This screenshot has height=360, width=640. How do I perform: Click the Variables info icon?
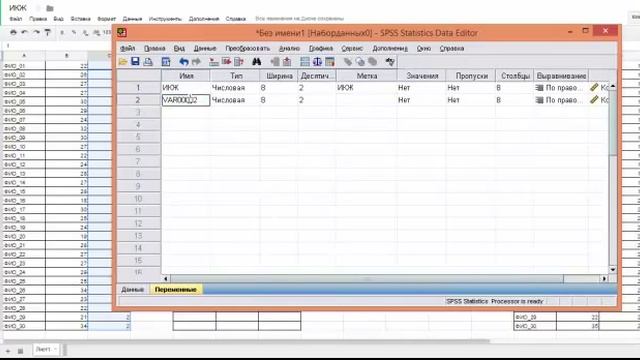(x=239, y=62)
